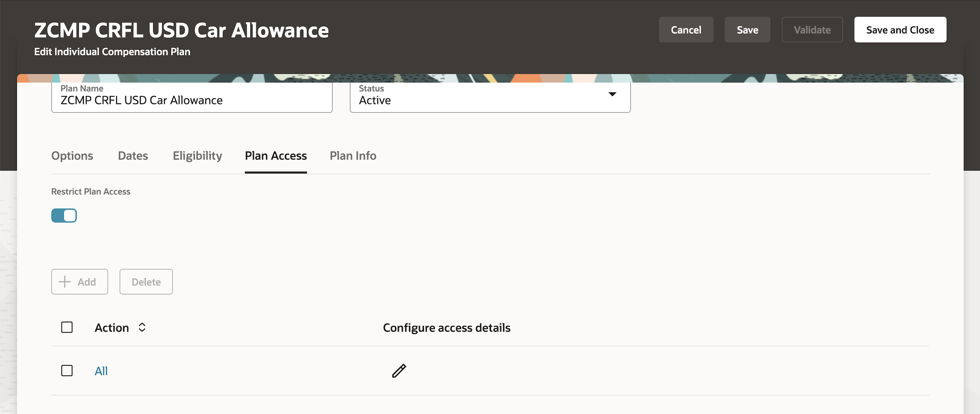Switch to the Dates tab
This screenshot has width=980, height=414.
(x=133, y=156)
